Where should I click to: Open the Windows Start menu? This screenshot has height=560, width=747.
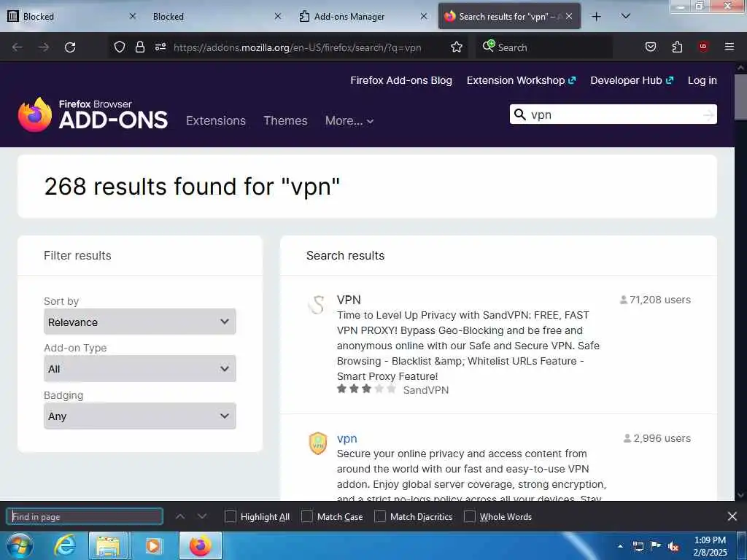[19, 546]
